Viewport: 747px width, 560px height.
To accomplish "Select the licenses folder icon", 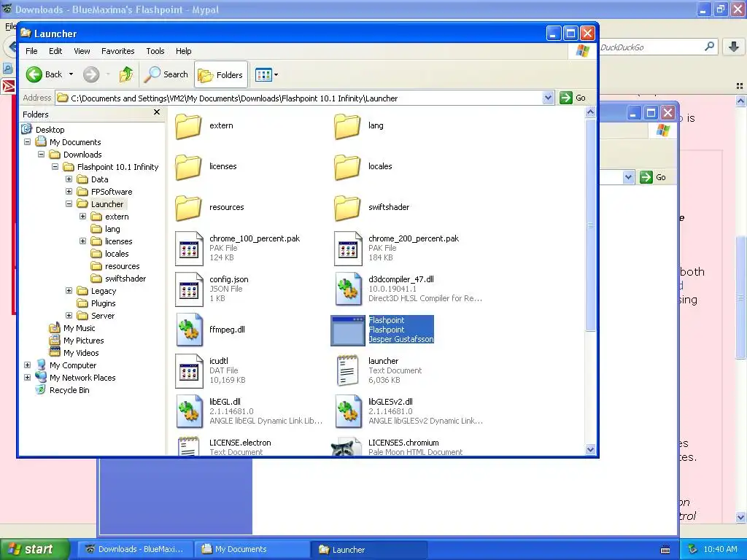I will 189,167.
